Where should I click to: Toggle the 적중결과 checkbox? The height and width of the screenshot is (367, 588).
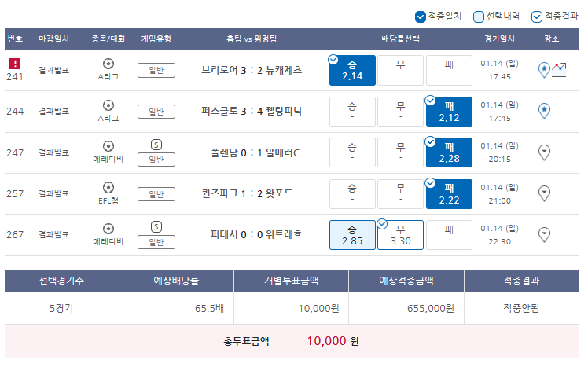(x=537, y=17)
